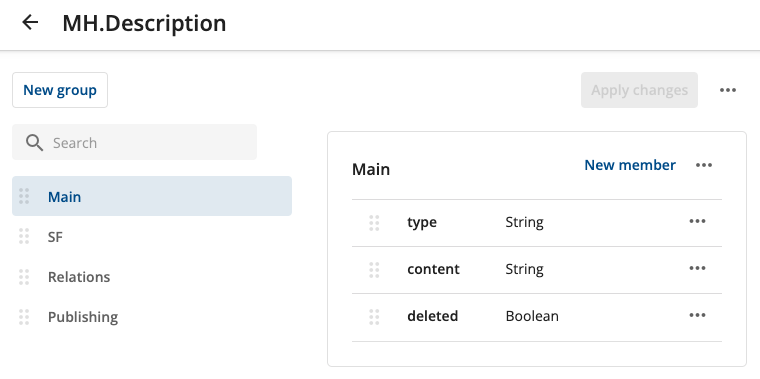This screenshot has height=379, width=760.
Task: Click drag handle of deleted row
Action: tap(374, 317)
